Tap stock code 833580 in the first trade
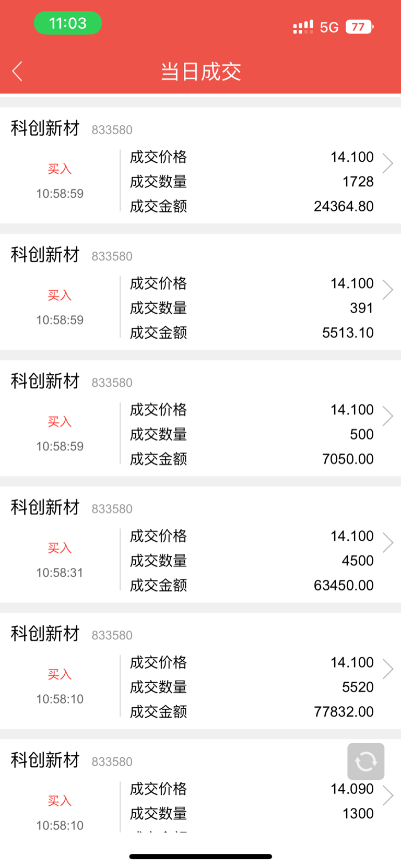This screenshot has height=868, width=401. pos(112,129)
